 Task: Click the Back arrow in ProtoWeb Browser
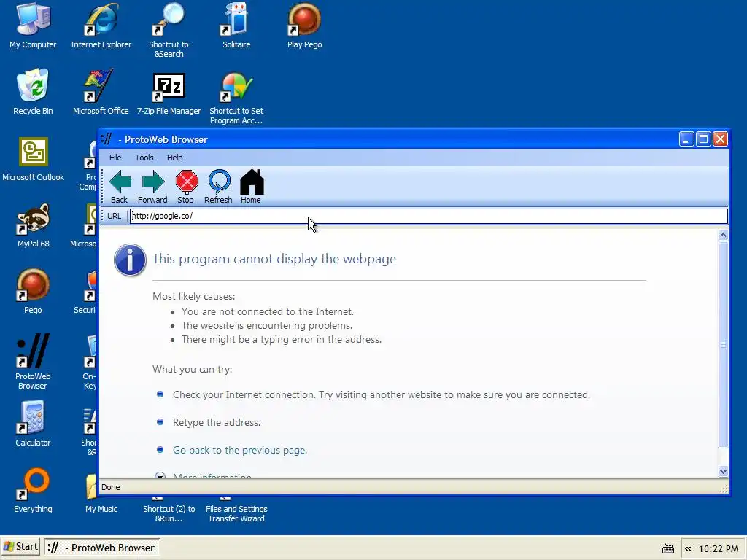[120, 187]
